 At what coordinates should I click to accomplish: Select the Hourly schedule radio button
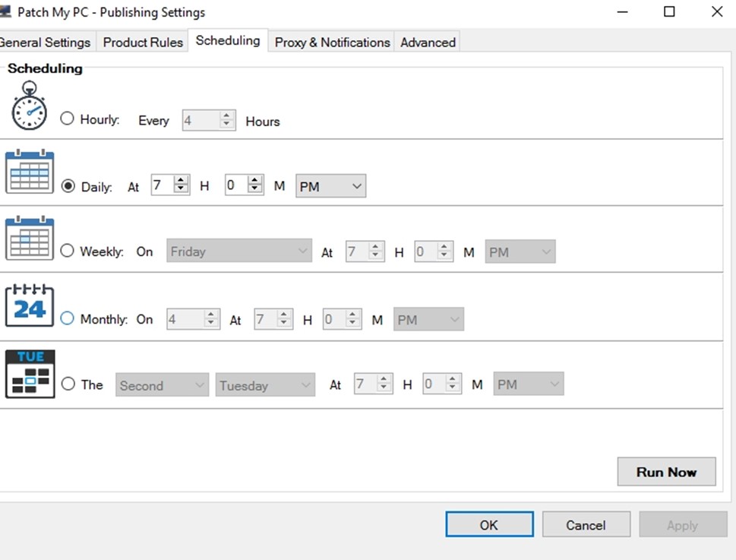pyautogui.click(x=67, y=119)
